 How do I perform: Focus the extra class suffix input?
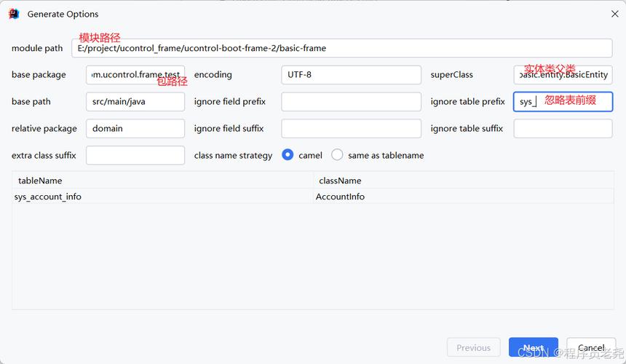point(135,155)
